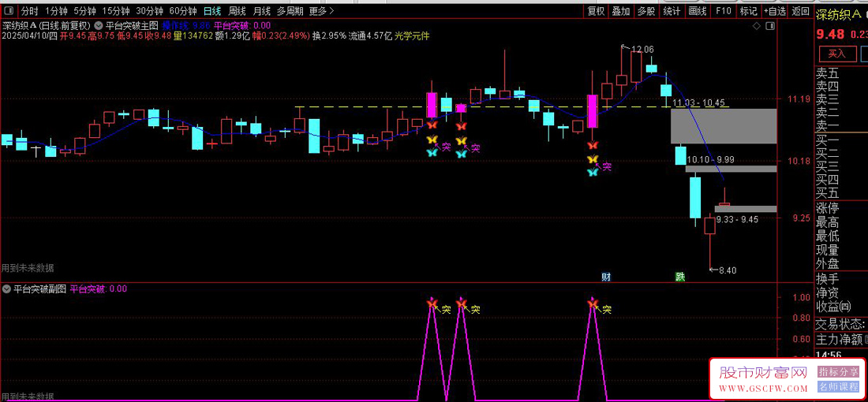Click the 11.03 - 10.45 gap label
The width and height of the screenshot is (868, 402).
(698, 102)
